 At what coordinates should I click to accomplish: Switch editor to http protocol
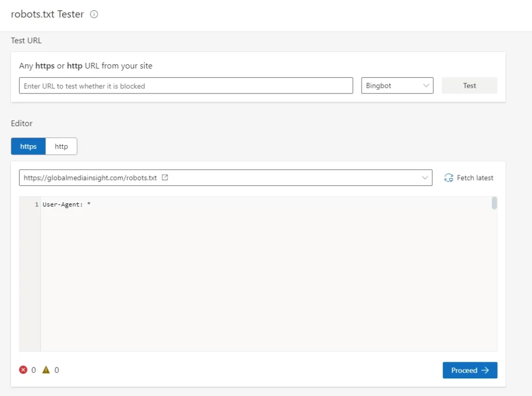(x=61, y=146)
